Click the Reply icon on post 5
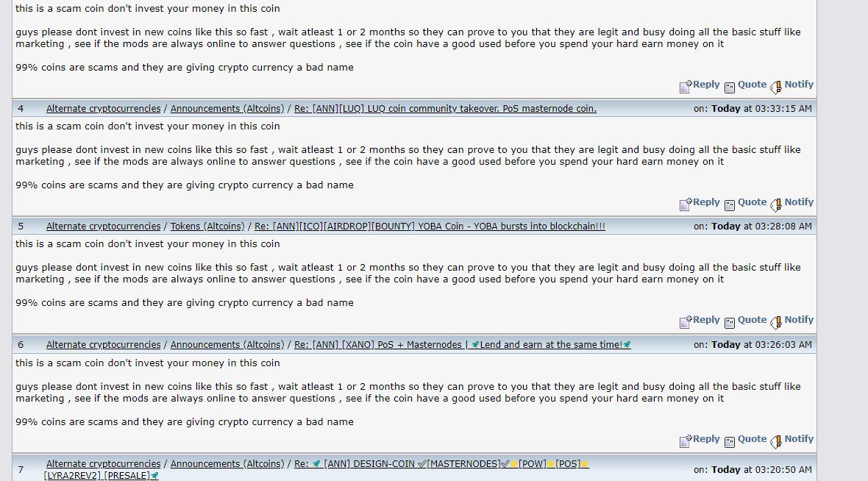The image size is (868, 481). (x=686, y=322)
